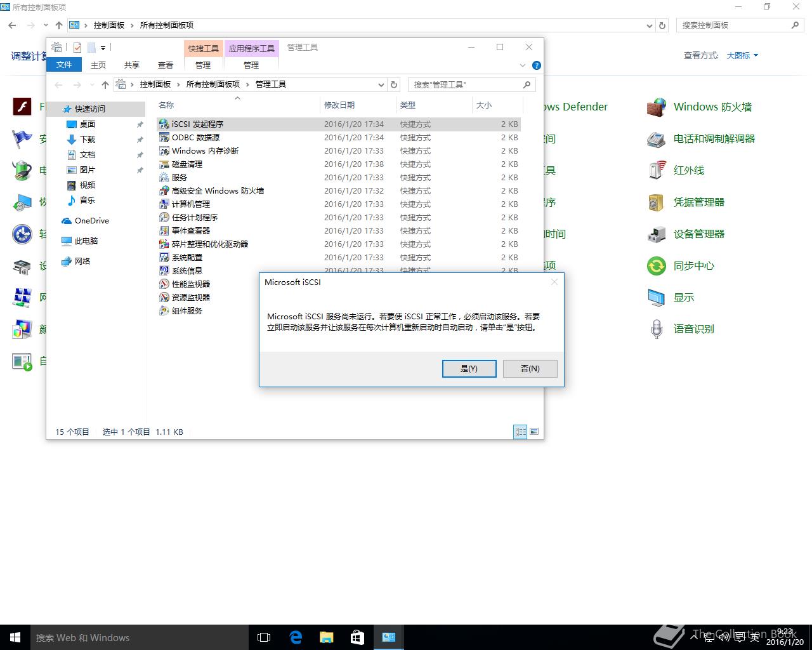This screenshot has width=812, height=650.
Task: Open 电话和调制解调器 in Control Panel
Action: coord(700,138)
